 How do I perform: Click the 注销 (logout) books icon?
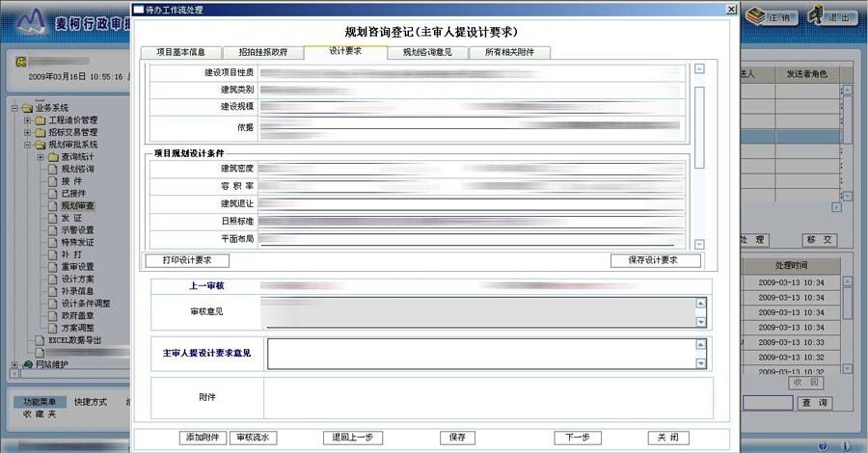pos(757,16)
